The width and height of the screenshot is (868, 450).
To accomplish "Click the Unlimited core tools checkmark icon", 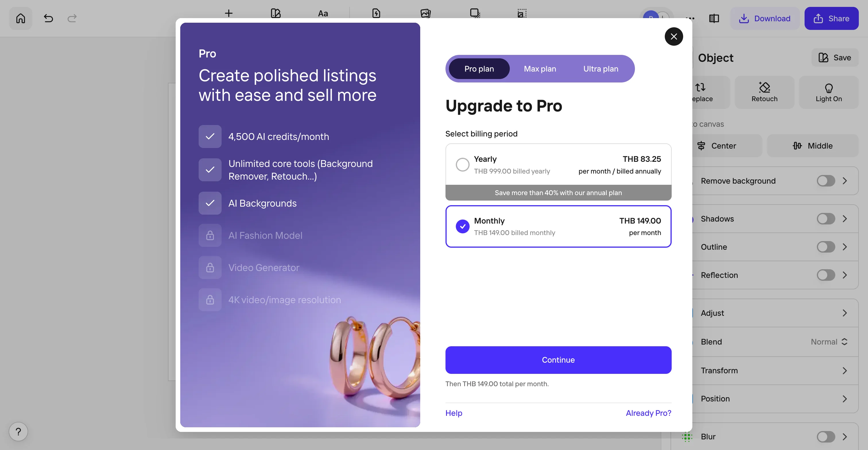I will tap(210, 170).
